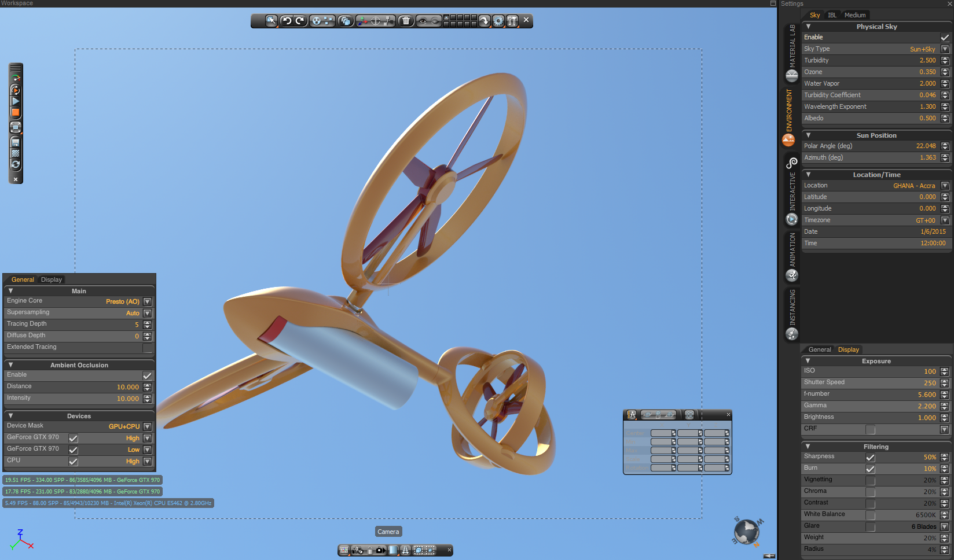Toggle Physical Sky Enable checkbox
This screenshot has height=560, width=954.
945,38
